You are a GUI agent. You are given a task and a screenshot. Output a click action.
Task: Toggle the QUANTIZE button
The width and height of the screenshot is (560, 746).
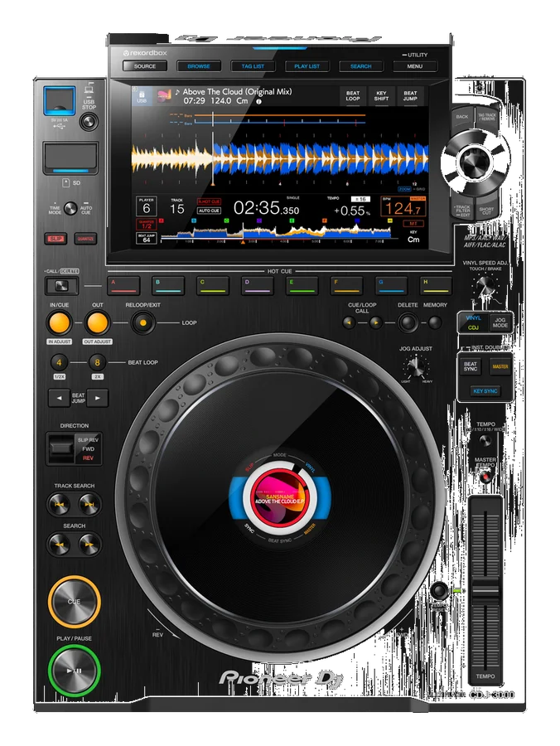(x=85, y=239)
